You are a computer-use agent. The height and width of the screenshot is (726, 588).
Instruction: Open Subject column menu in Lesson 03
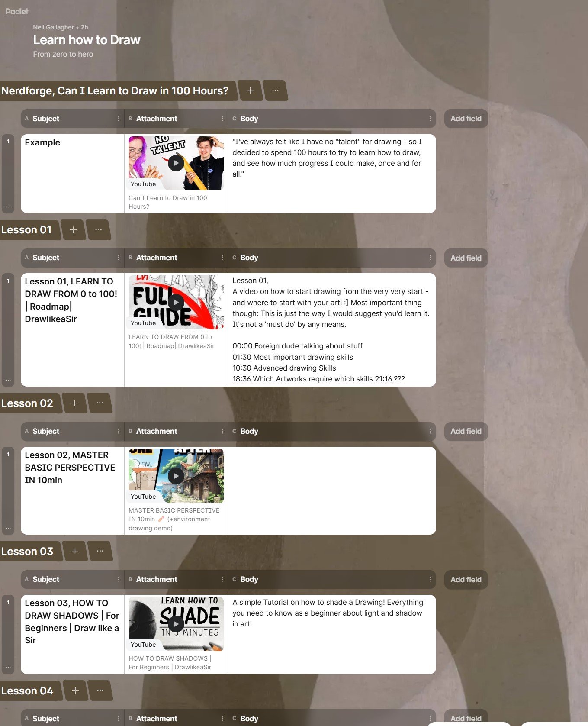click(119, 579)
